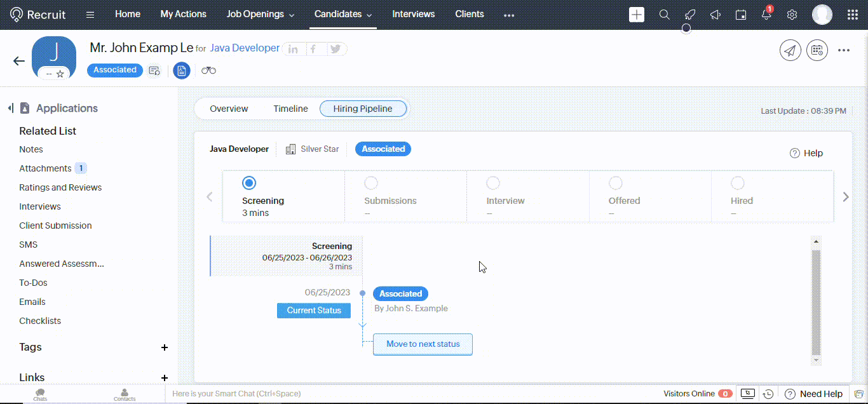Viewport: 868px width, 404px height.
Task: Open the settings gear icon
Action: click(792, 14)
